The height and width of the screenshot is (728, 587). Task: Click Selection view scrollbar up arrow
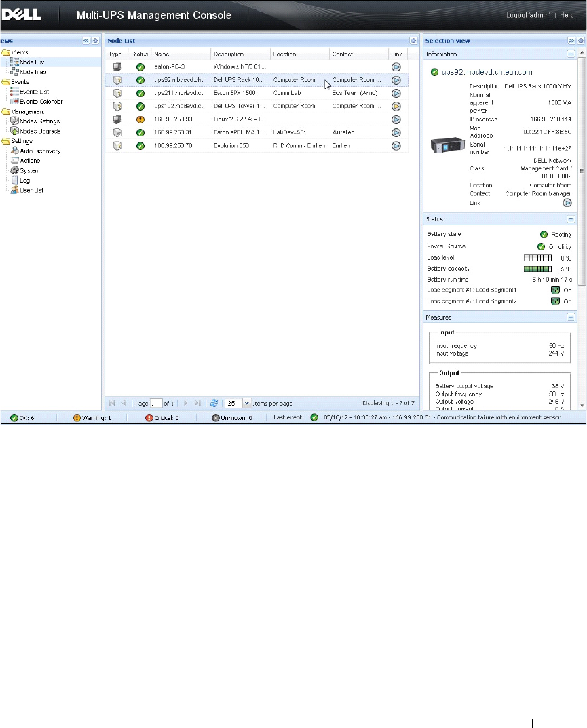[x=582, y=54]
